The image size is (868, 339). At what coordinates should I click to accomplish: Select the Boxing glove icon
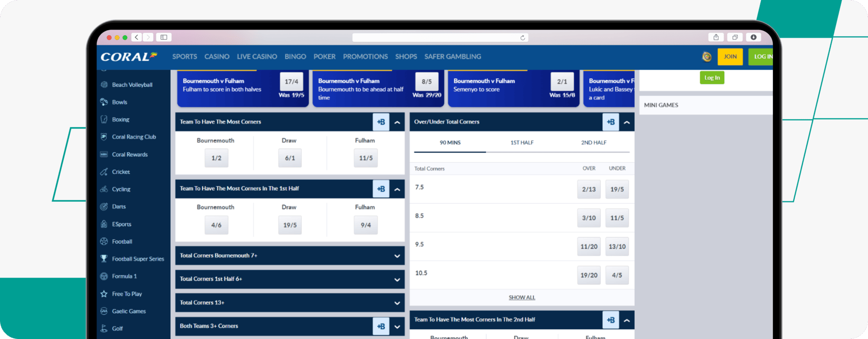[104, 119]
